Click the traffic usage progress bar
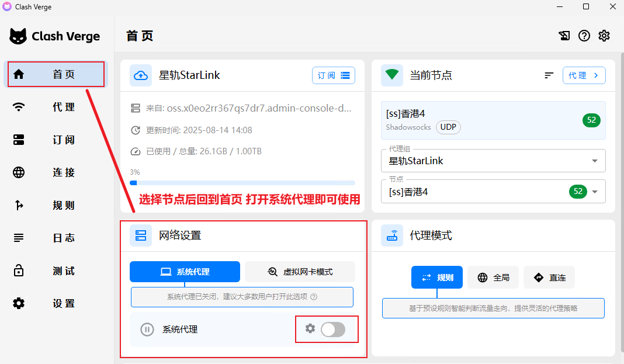The height and width of the screenshot is (364, 624). [242, 183]
